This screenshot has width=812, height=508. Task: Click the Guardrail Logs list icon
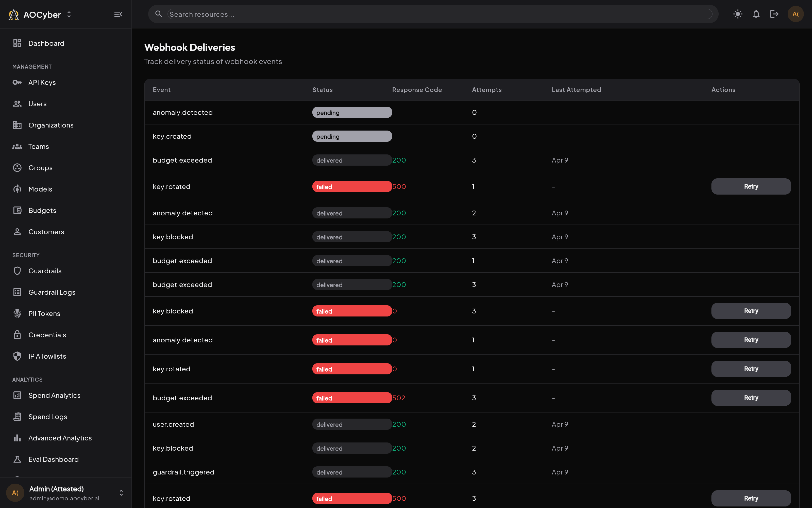(17, 292)
